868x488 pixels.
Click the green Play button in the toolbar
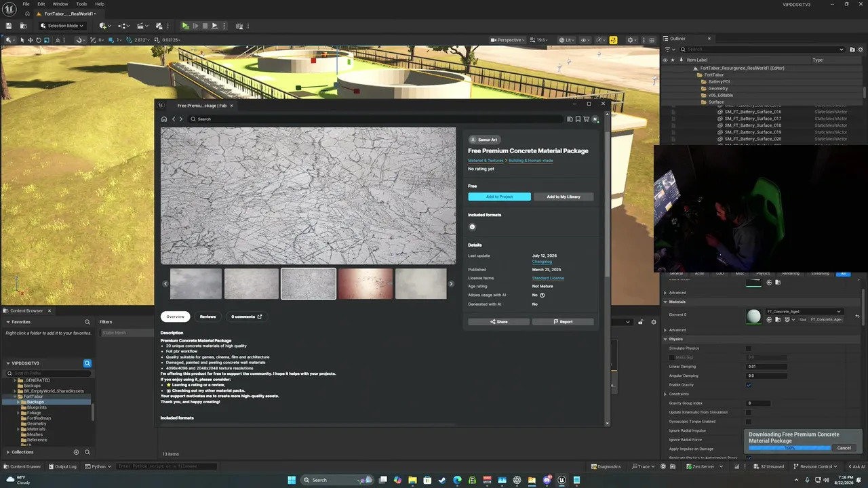(185, 26)
